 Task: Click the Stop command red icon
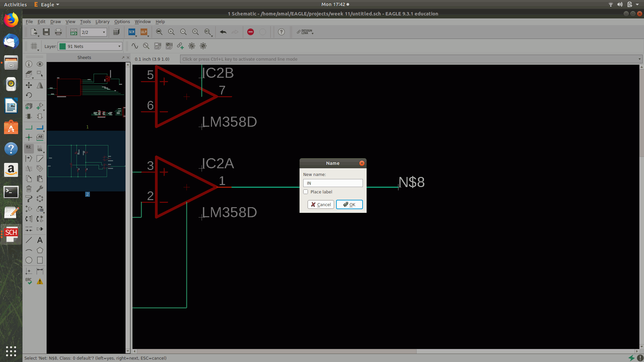point(251,32)
